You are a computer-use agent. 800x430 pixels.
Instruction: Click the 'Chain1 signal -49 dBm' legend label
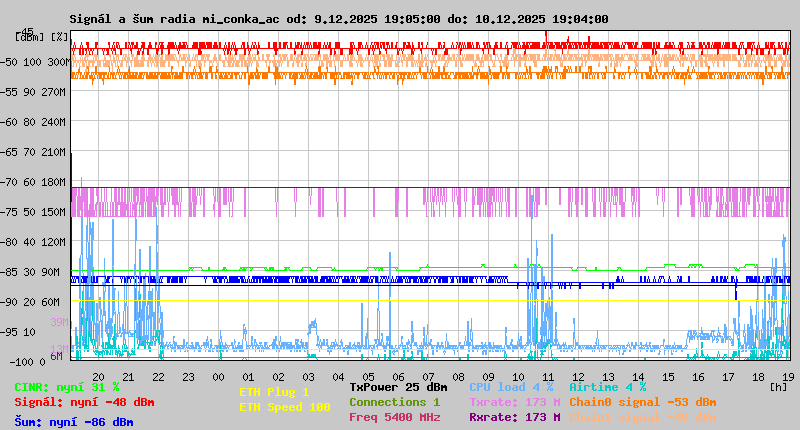pos(643,417)
